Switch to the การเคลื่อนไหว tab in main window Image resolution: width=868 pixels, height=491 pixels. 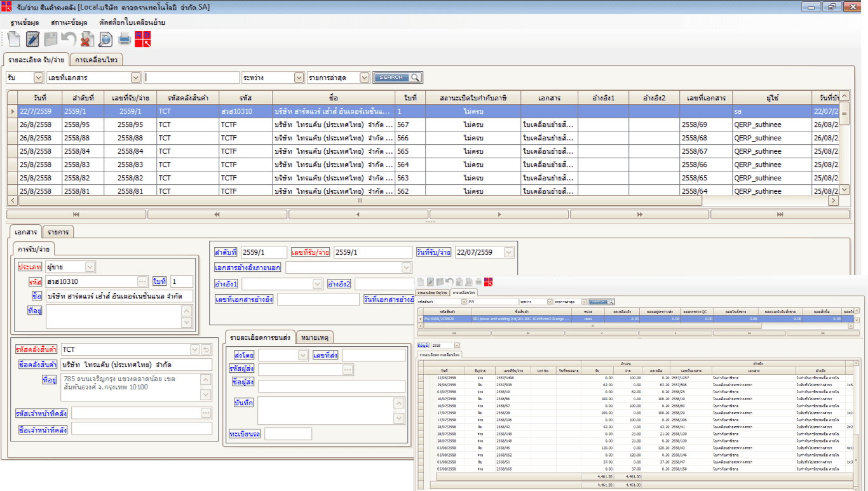click(96, 60)
